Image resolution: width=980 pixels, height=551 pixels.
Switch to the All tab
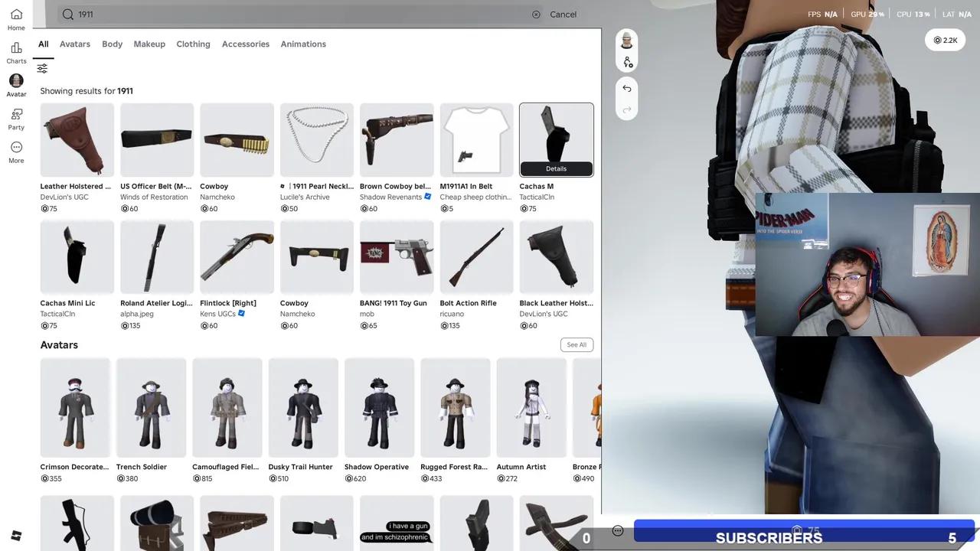44,44
